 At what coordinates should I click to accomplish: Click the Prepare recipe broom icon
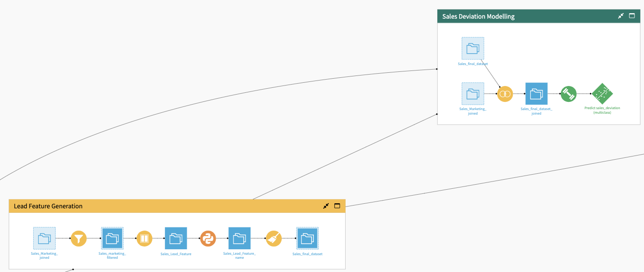point(273,238)
